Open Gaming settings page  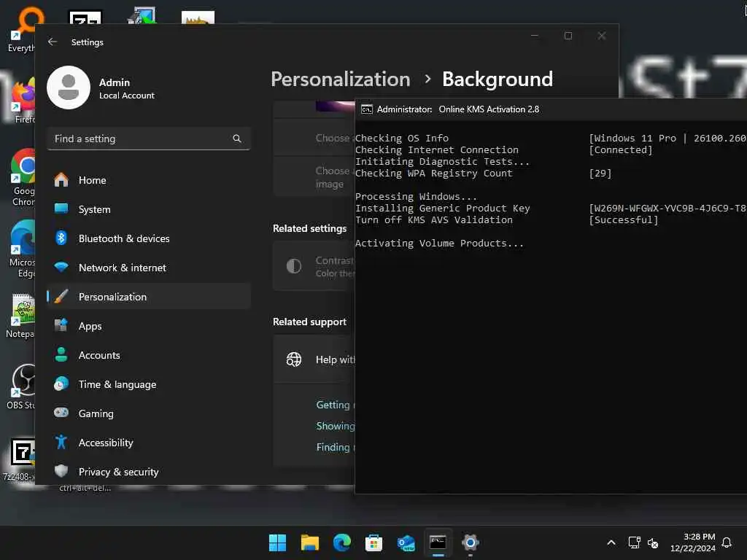pyautogui.click(x=149, y=413)
